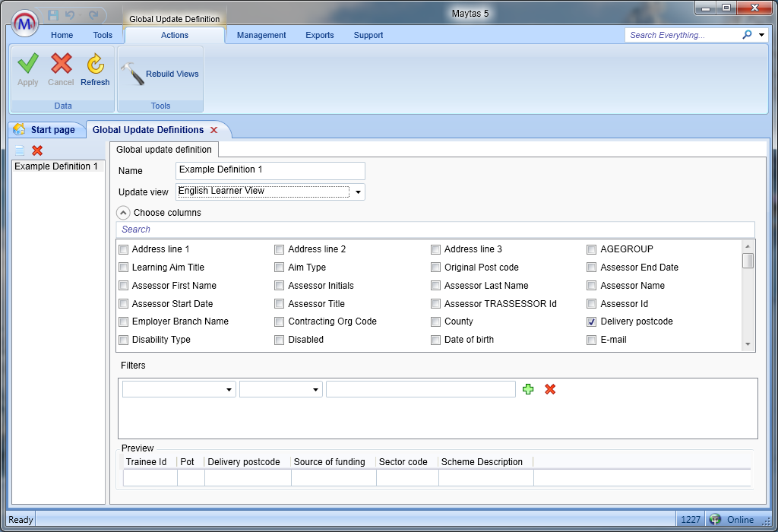Click the red X remove filter icon

(x=550, y=389)
